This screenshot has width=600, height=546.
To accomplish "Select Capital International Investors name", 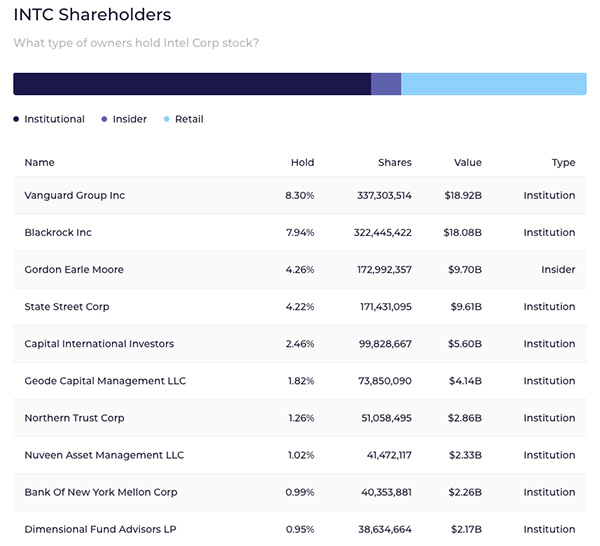I will tap(99, 344).
